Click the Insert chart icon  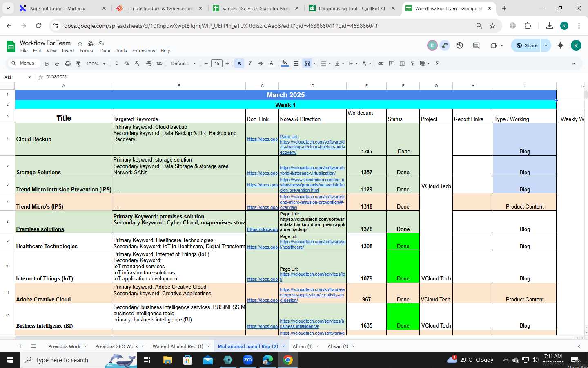402,63
